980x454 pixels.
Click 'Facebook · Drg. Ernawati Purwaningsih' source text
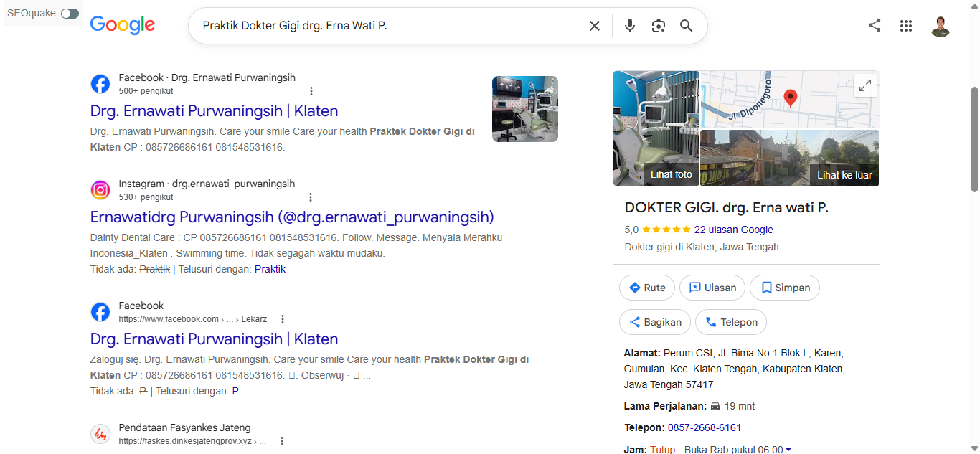click(x=207, y=77)
